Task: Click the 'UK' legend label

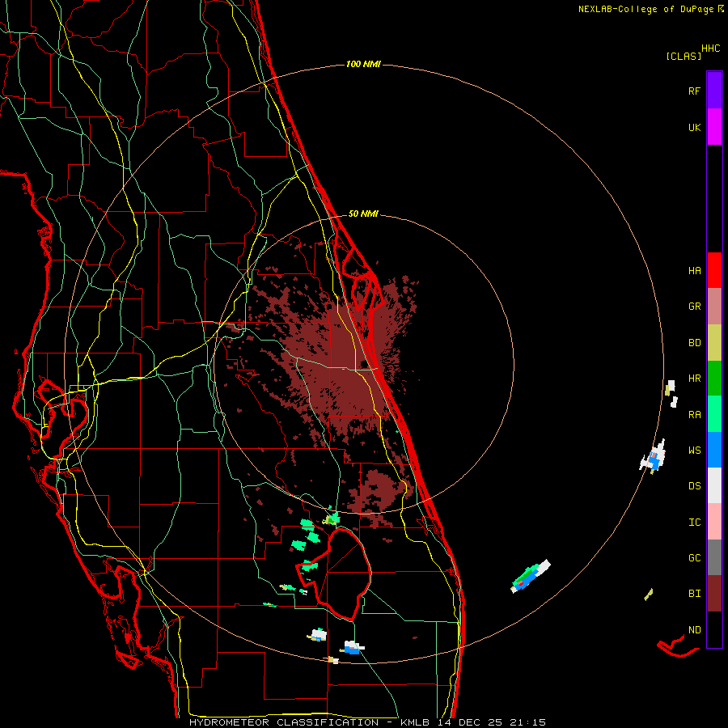Action: click(x=694, y=127)
